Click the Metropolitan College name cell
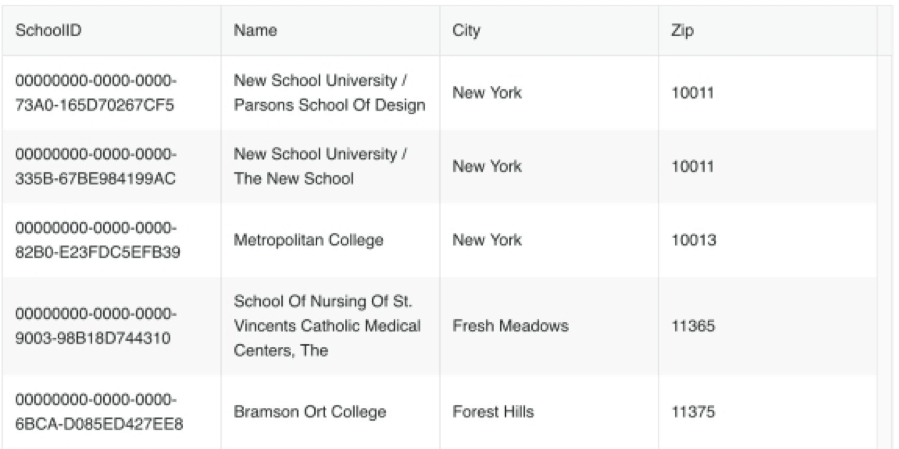The width and height of the screenshot is (899, 449). 308,241
